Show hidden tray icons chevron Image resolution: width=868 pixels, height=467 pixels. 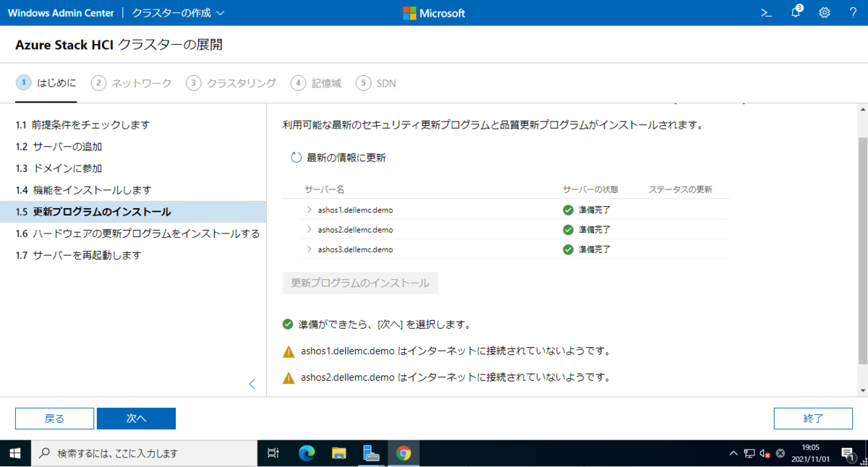[733, 453]
